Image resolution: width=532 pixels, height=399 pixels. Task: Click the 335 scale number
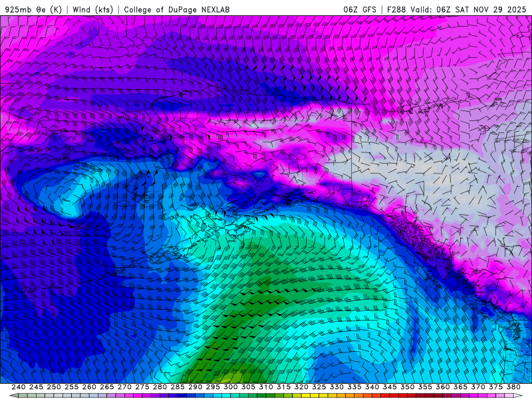(354, 387)
